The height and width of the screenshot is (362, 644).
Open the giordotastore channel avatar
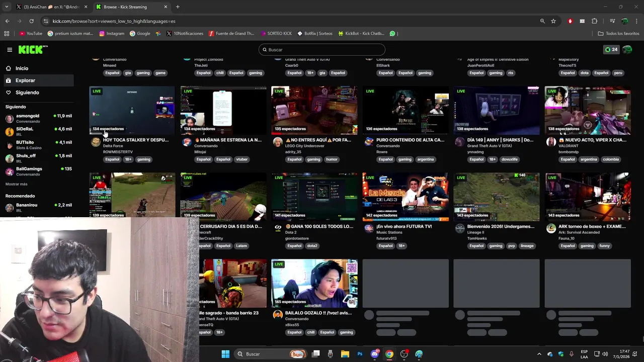[x=278, y=228]
